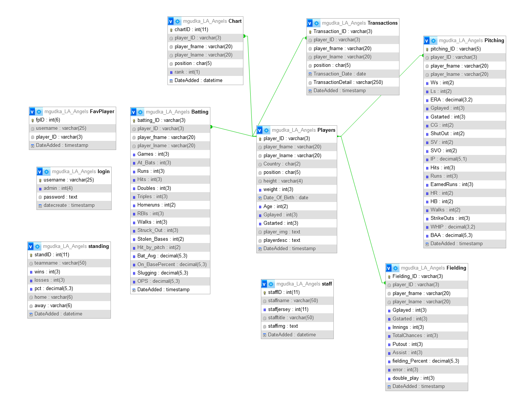The image size is (532, 404).
Task: Click 'player_img : text' row in Players
Action: coord(297,232)
